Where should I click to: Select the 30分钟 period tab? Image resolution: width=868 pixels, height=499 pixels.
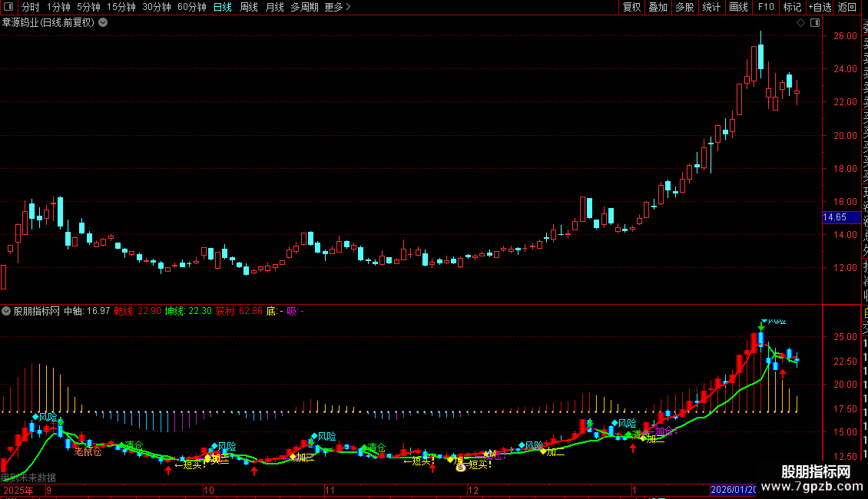pyautogui.click(x=157, y=7)
